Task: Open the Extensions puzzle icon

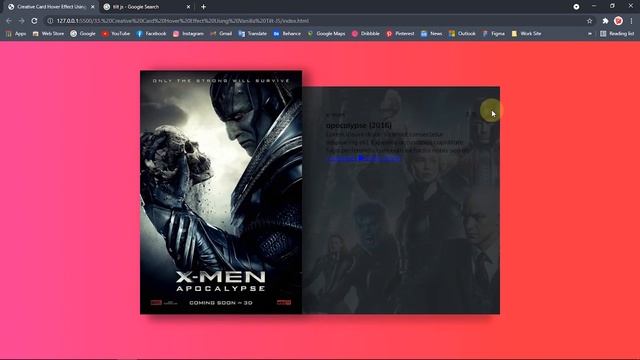Action: coord(605,21)
